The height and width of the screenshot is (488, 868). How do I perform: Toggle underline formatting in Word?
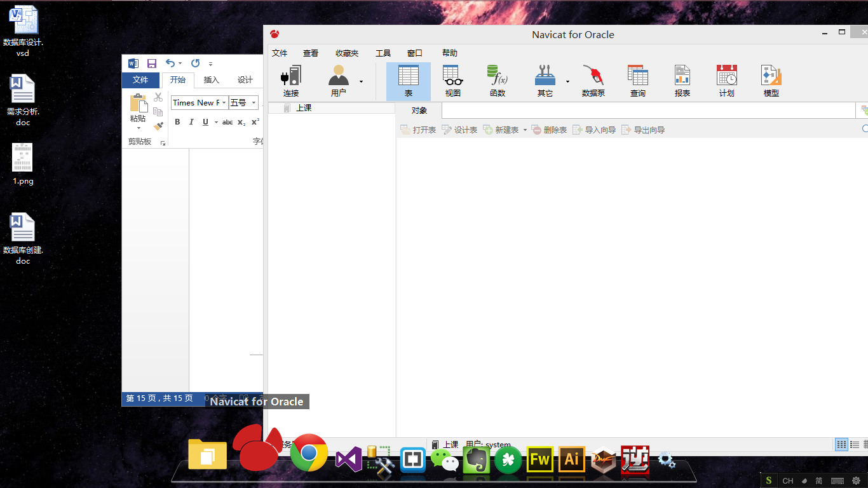[205, 122]
